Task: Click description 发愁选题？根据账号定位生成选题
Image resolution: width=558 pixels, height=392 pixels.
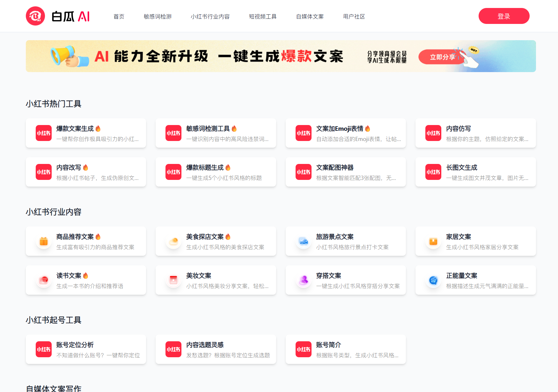Action: [228, 355]
